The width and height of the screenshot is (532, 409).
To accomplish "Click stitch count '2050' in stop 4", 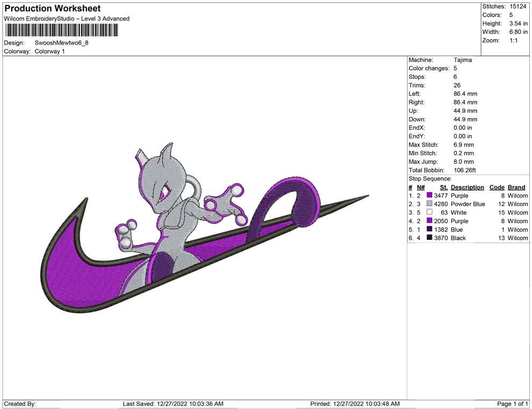I will click(441, 221).
